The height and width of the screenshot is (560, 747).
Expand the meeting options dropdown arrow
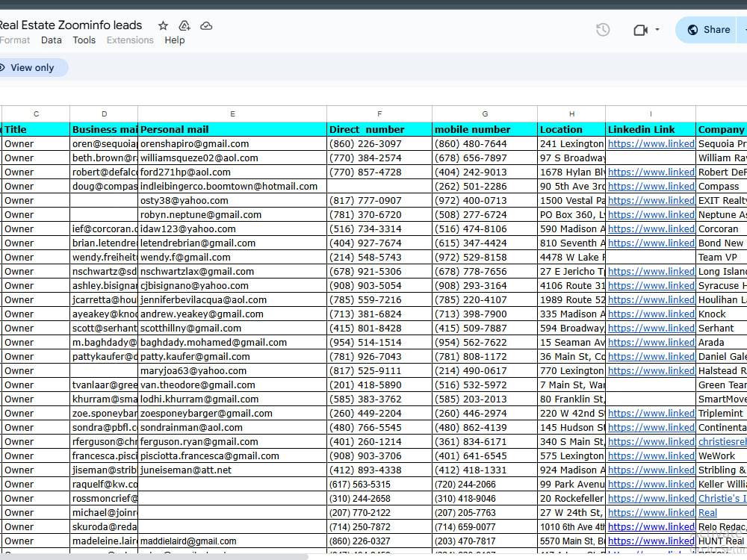coord(657,30)
